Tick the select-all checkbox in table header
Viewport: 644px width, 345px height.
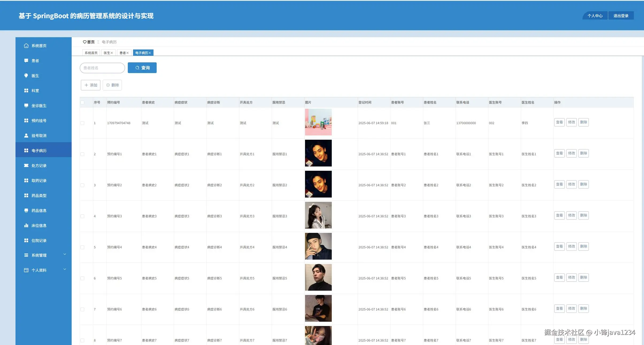[82, 103]
